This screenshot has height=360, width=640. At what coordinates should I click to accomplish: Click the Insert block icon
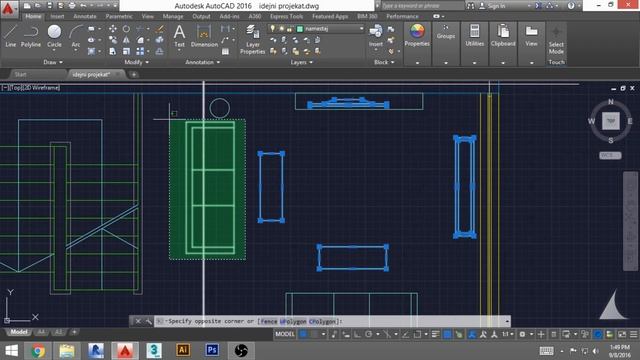point(376,36)
